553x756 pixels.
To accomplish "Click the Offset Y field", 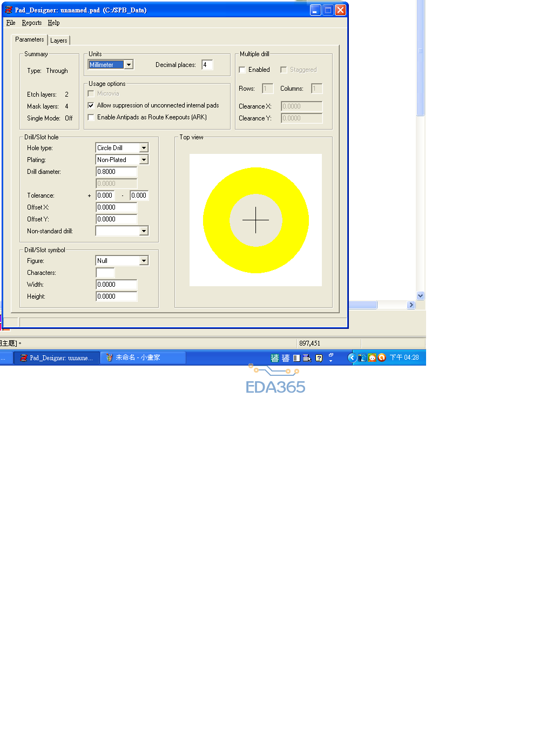I will (x=117, y=219).
